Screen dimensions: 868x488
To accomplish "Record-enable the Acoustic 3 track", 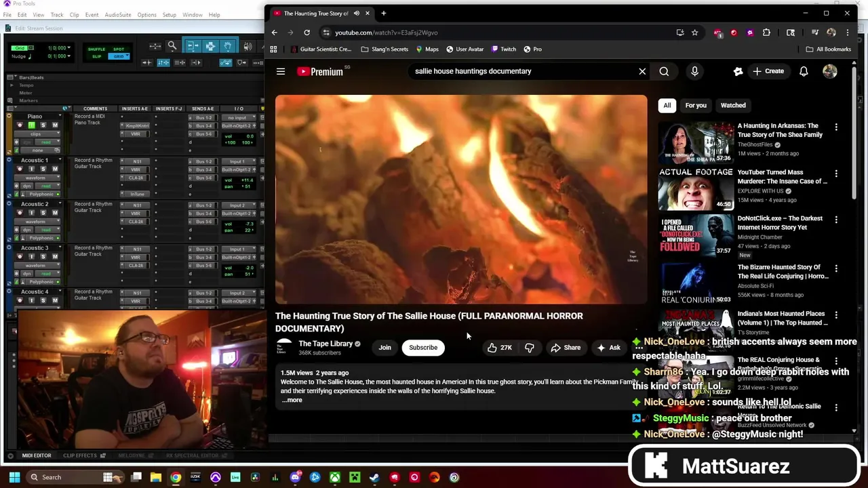I will coord(20,257).
